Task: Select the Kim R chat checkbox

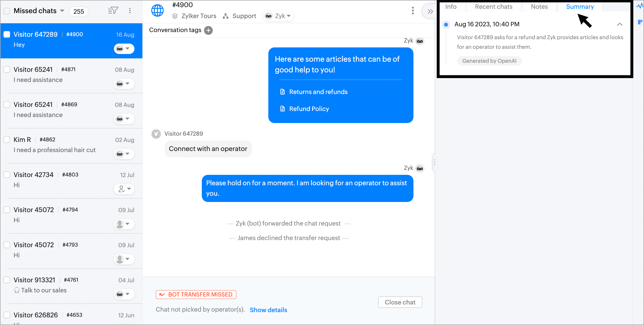Action: coord(7,139)
